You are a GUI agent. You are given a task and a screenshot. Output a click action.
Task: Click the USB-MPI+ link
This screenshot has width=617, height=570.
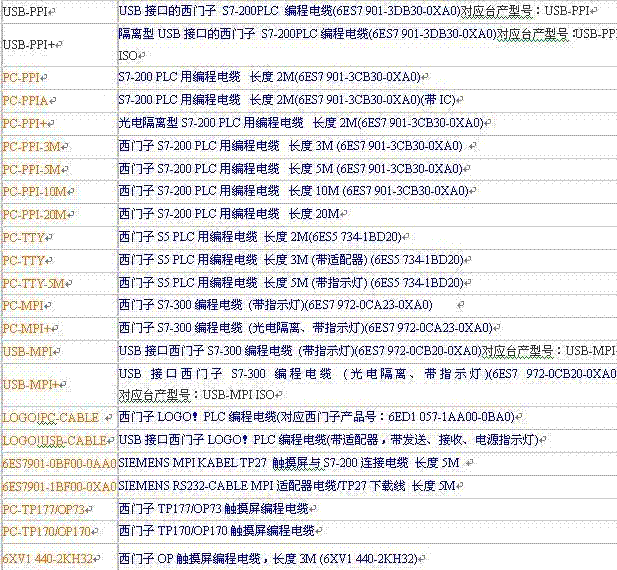click(x=30, y=384)
